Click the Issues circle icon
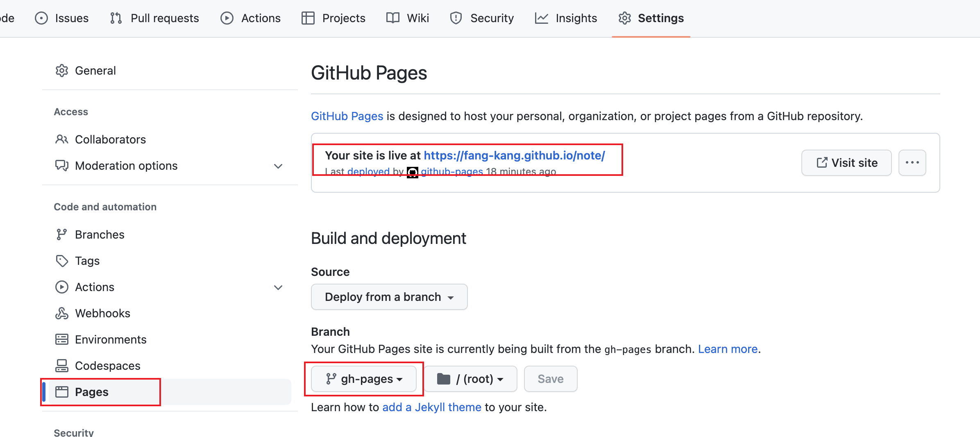The height and width of the screenshot is (437, 980). (41, 18)
